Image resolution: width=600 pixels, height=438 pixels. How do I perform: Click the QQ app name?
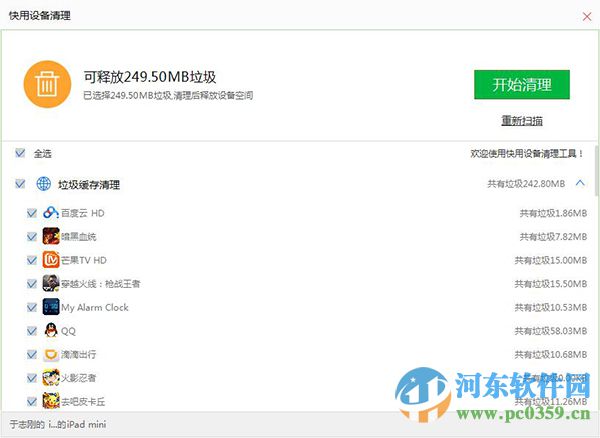pyautogui.click(x=68, y=331)
